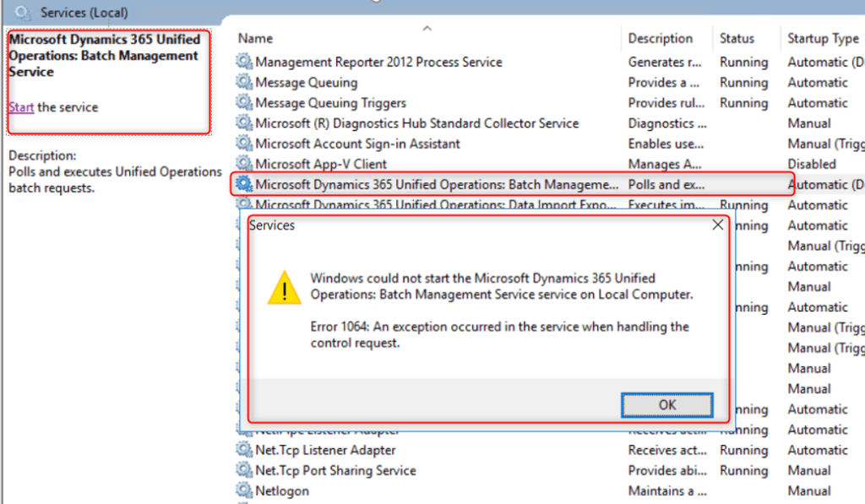Screen dimensions: 865x504
Task: Click the Services (Local) header icon
Action: pos(22,12)
